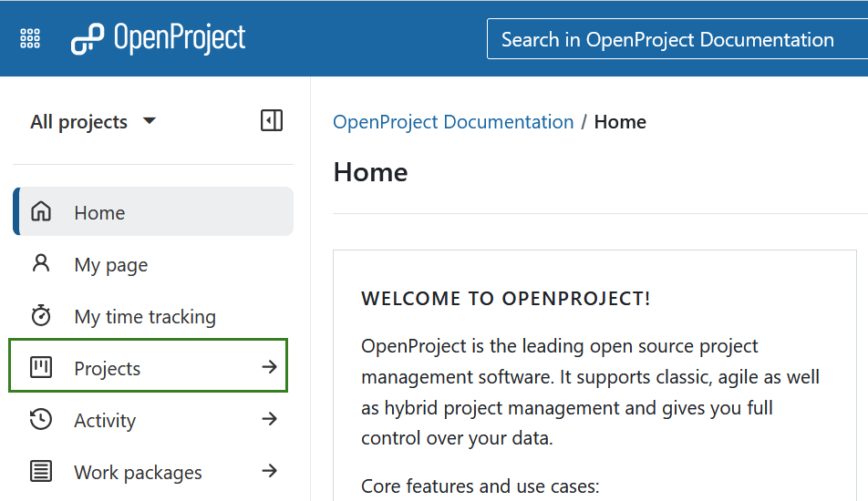Select the Work packages menu label

coord(138,473)
